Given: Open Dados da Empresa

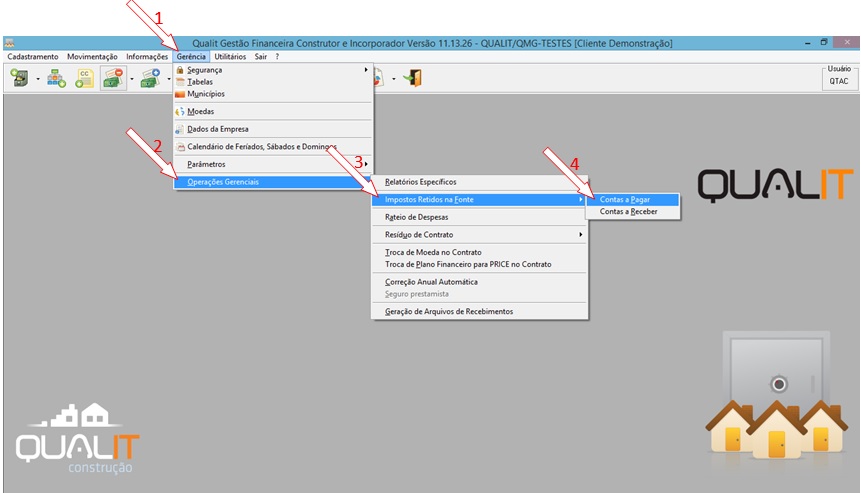Looking at the screenshot, I should 273,129.
